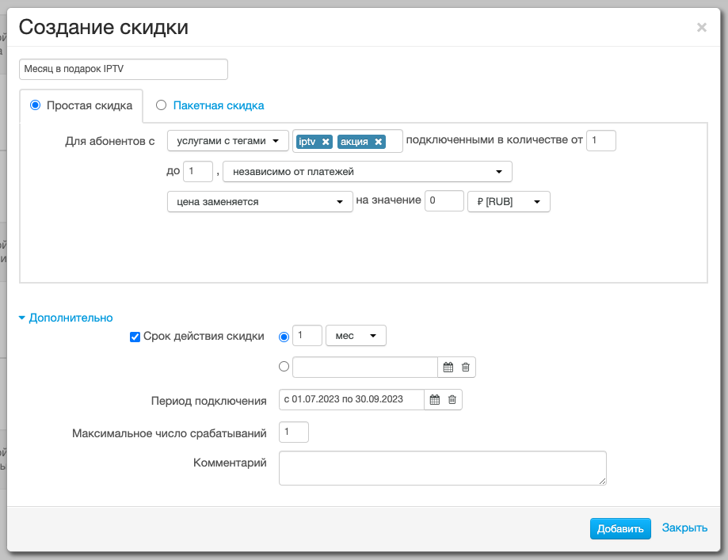Screen dimensions: 728x560
Task: Open calendar for discount end date
Action: [448, 368]
